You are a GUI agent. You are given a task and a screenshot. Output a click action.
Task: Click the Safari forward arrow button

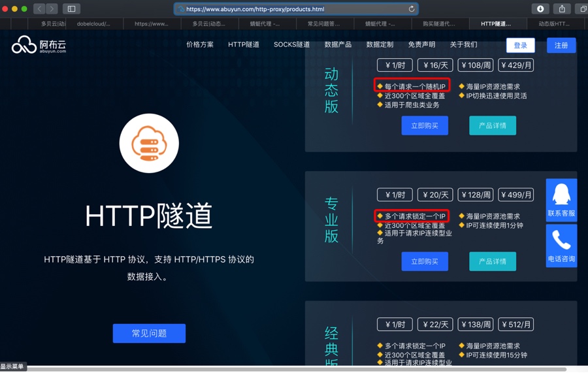(x=52, y=8)
